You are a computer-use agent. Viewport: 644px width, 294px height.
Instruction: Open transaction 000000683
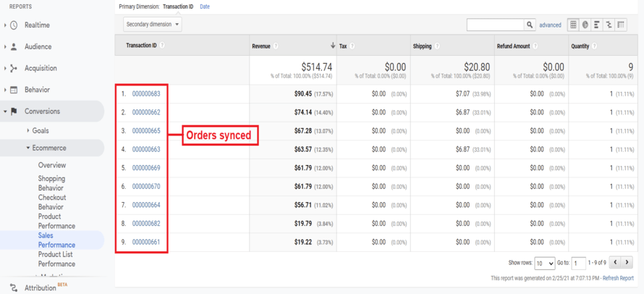coord(146,93)
